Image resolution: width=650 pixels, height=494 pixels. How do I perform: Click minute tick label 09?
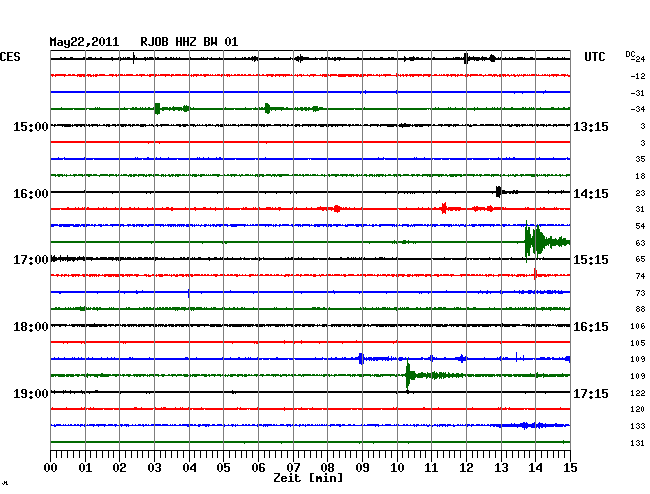[362, 468]
